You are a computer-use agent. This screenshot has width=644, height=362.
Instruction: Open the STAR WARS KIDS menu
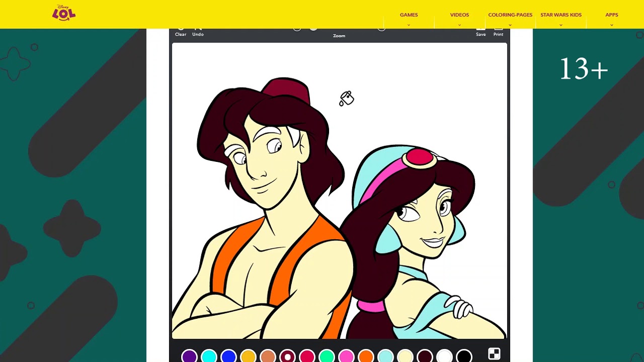click(561, 15)
